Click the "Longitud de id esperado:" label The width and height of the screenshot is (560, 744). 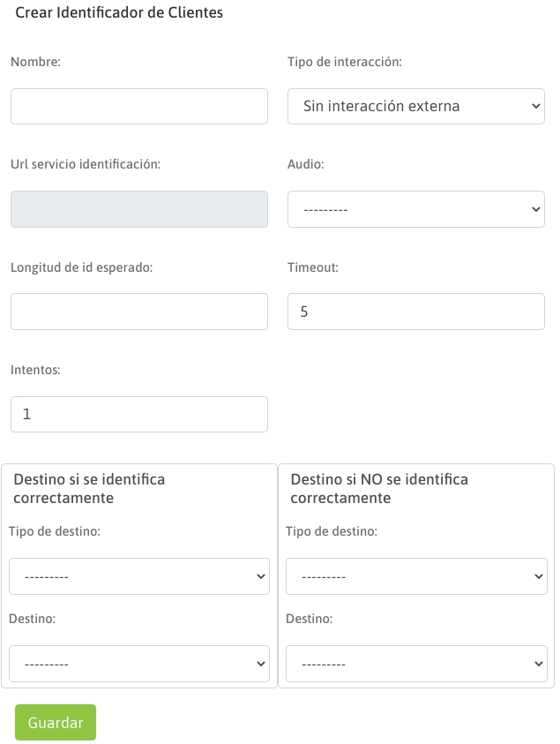pyautogui.click(x=82, y=267)
